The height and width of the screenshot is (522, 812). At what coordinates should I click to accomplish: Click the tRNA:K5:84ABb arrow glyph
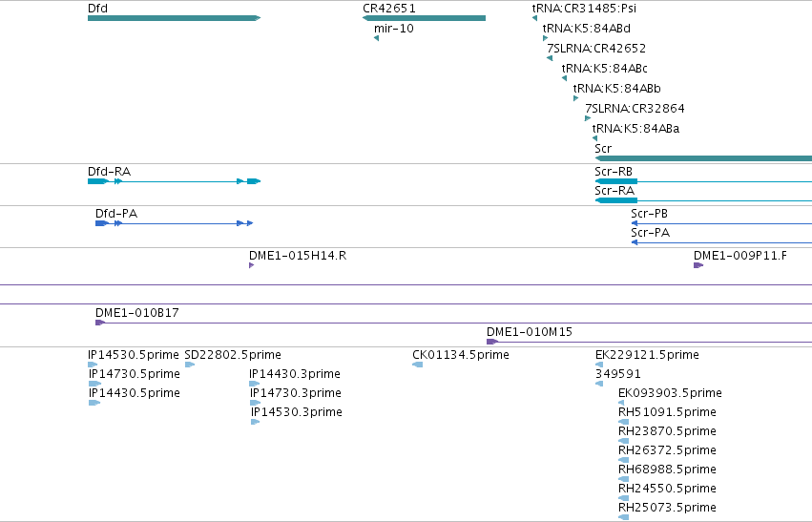(576, 98)
